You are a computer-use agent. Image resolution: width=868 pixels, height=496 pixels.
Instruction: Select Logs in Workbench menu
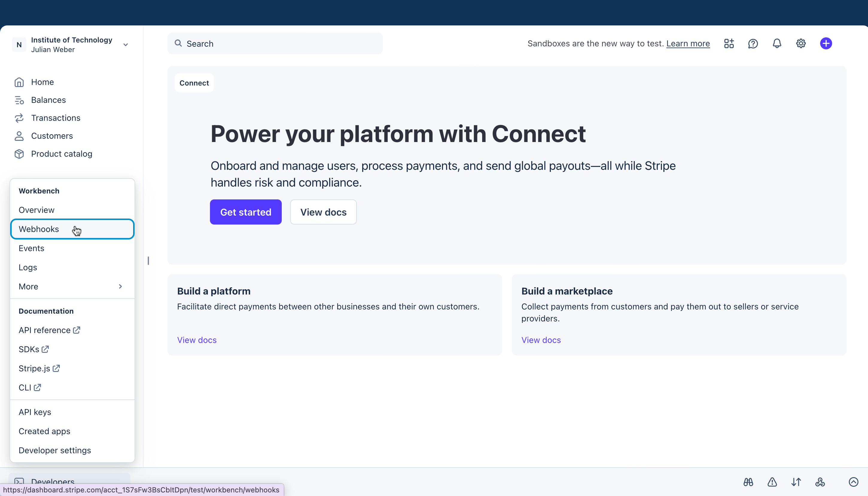(x=72, y=267)
